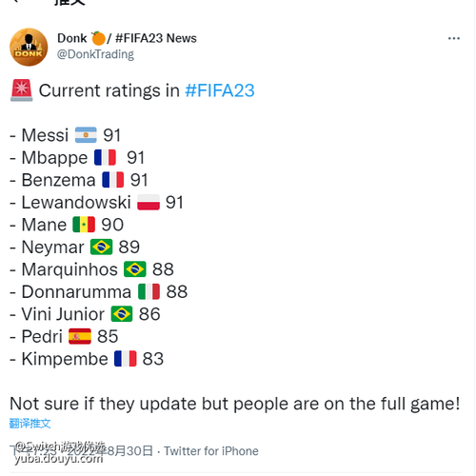Click the Argentina flag next to Messi
Image resolution: width=476 pixels, height=476 pixels.
86,135
